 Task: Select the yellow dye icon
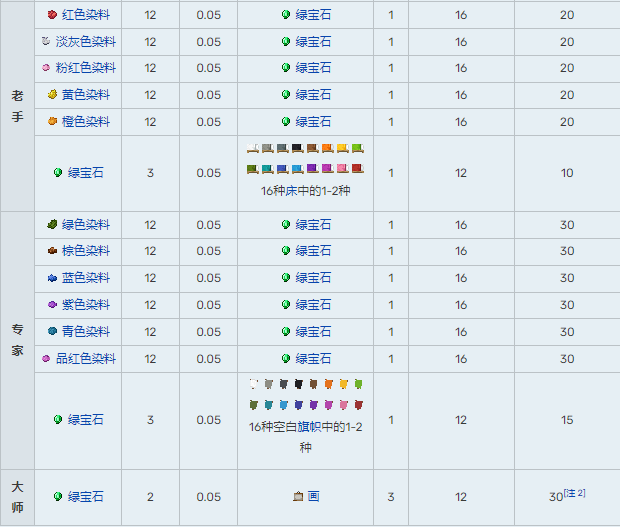pyautogui.click(x=53, y=95)
